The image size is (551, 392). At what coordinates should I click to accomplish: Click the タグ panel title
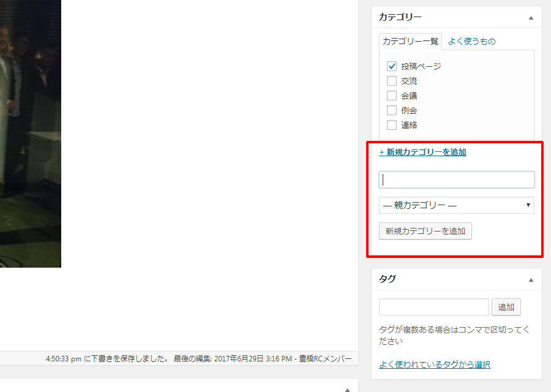click(x=388, y=279)
